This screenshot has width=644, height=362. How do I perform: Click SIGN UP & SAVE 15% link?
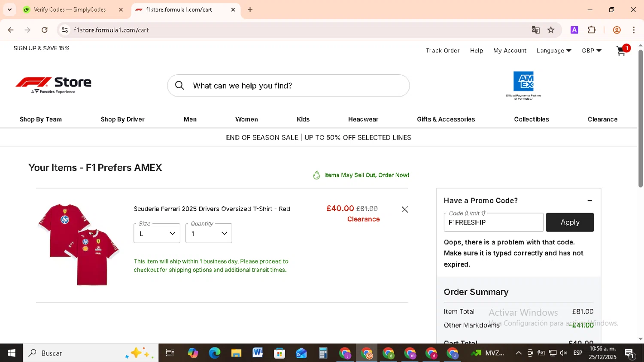coord(41,48)
